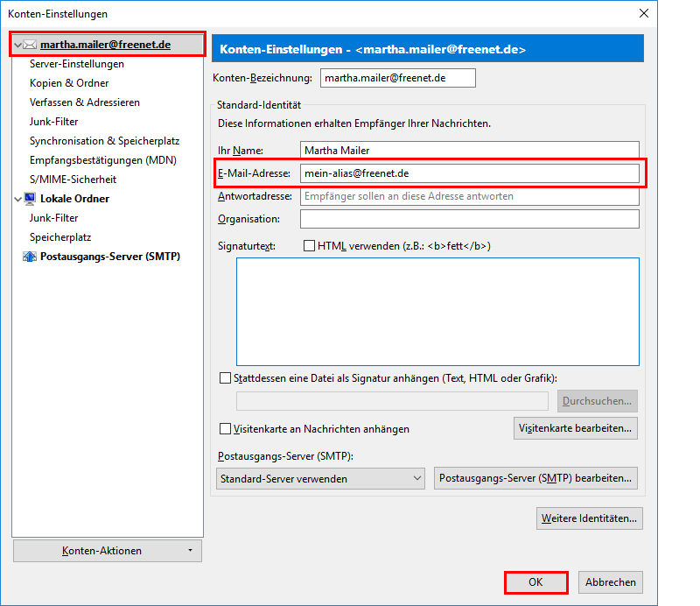This screenshot has height=606, width=700.
Task: Click the Durchsuchen button for signature file
Action: pos(597,400)
